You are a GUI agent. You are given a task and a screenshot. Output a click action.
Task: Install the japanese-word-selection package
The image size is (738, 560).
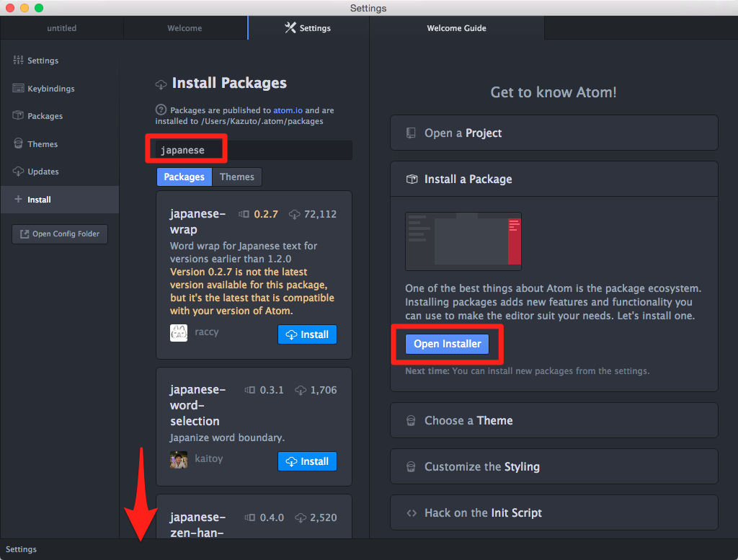(307, 461)
